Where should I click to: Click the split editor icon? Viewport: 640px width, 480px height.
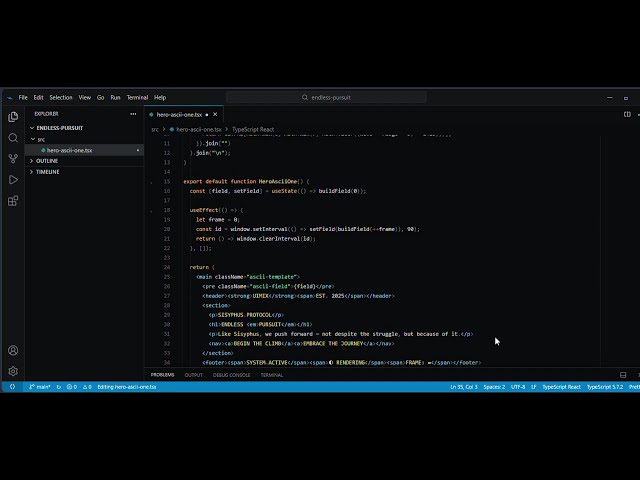pos(627,114)
